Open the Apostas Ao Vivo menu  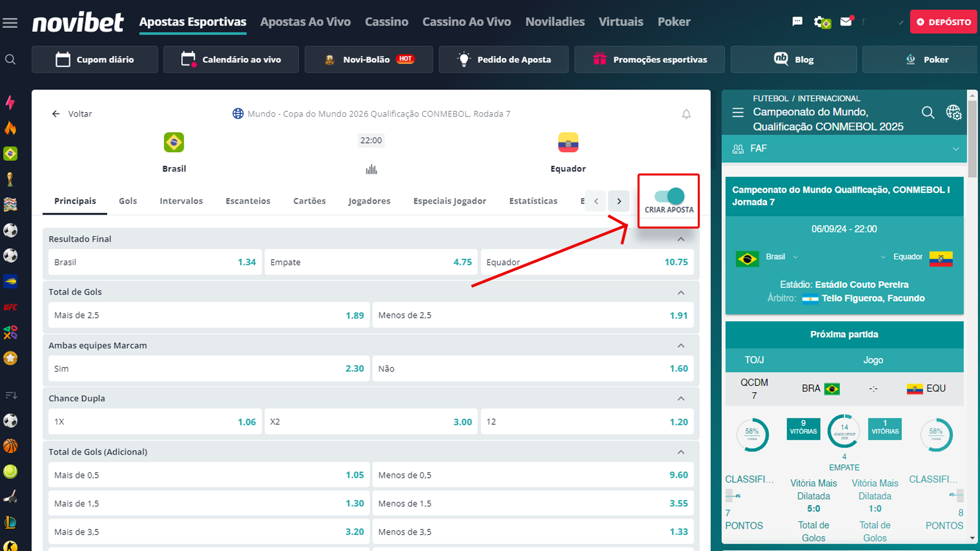(x=305, y=22)
